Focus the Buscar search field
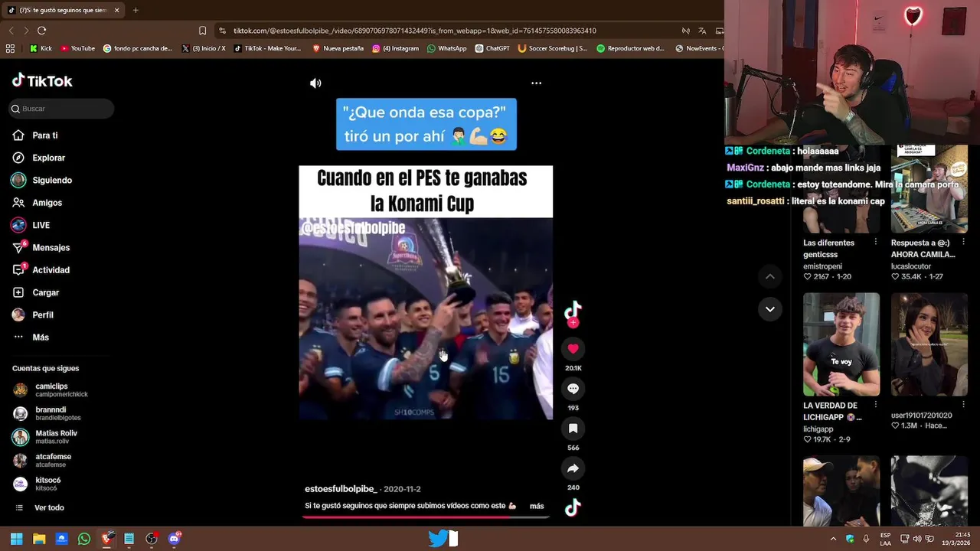 [x=61, y=109]
